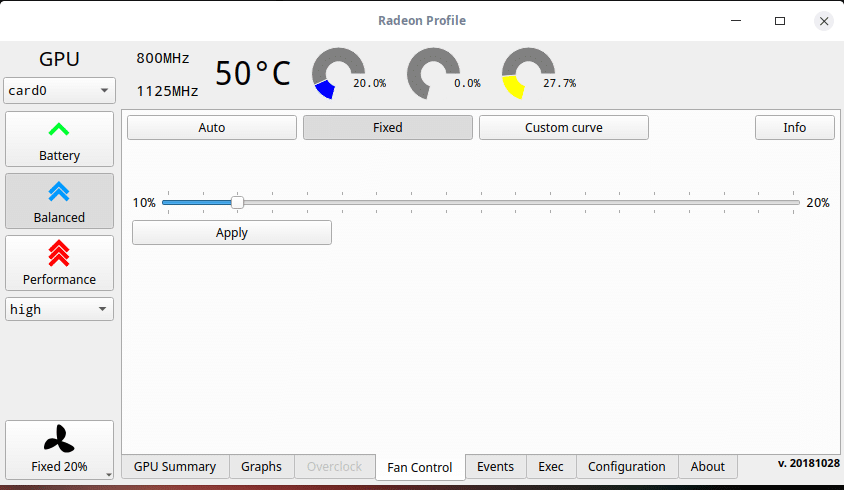Switch fan mode to Auto
The image size is (844, 490).
[212, 128]
